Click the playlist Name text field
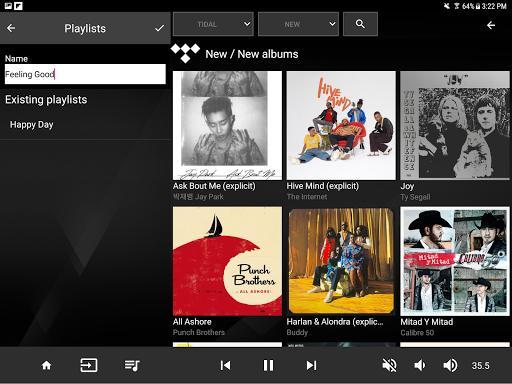 (85, 74)
